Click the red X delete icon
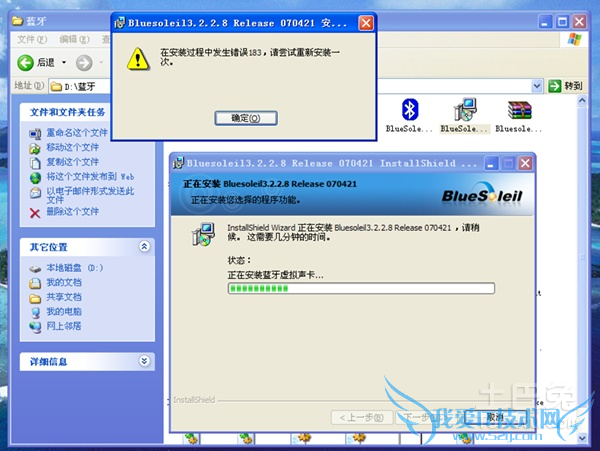The width and height of the screenshot is (600, 451). click(x=35, y=213)
